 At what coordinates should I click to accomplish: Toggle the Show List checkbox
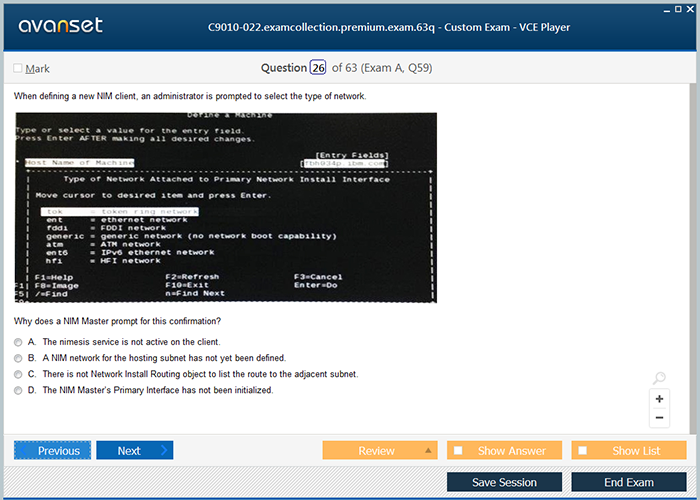[x=583, y=451]
